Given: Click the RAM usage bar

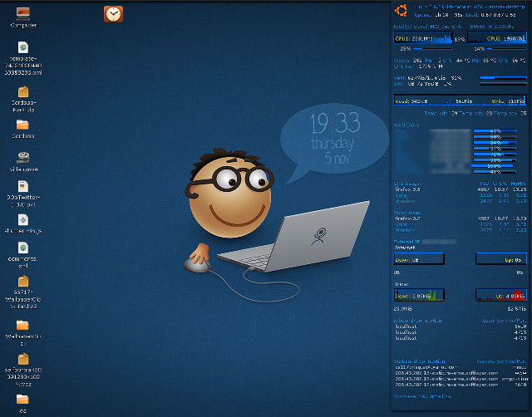Looking at the screenshot, I should [x=503, y=78].
